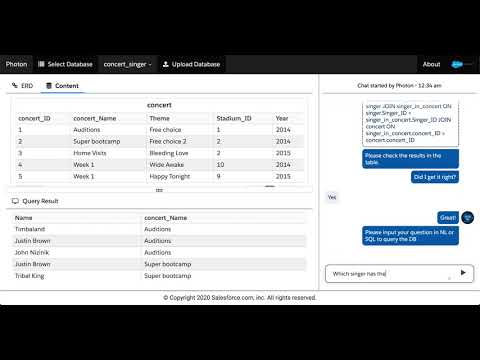
Task: Click the Photon brand logo
Action: pyautogui.click(x=16, y=64)
